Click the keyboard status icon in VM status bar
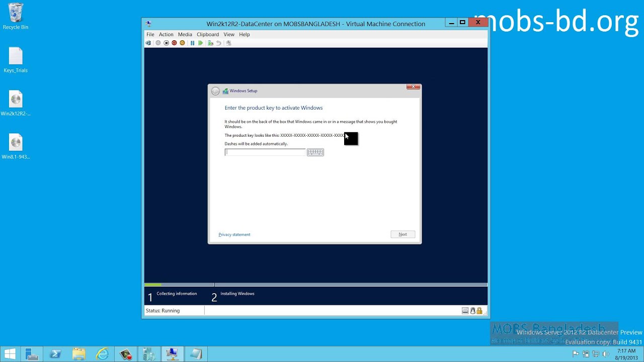Image resolution: width=644 pixels, height=362 pixels. tap(465, 311)
